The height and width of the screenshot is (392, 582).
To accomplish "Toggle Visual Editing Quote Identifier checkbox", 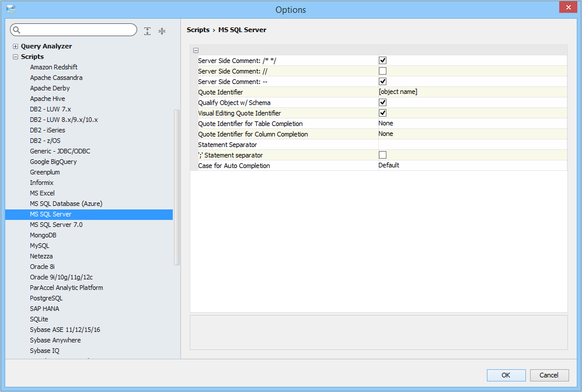I will [382, 113].
